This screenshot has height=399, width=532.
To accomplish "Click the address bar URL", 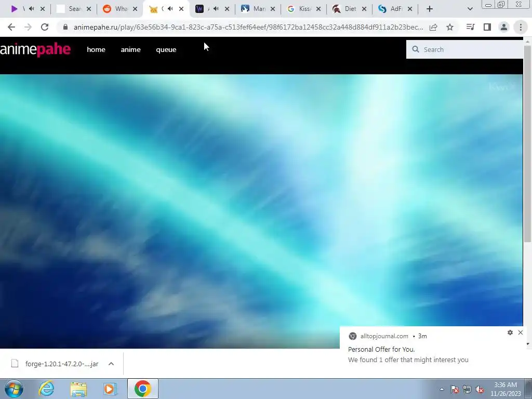I will pyautogui.click(x=248, y=27).
